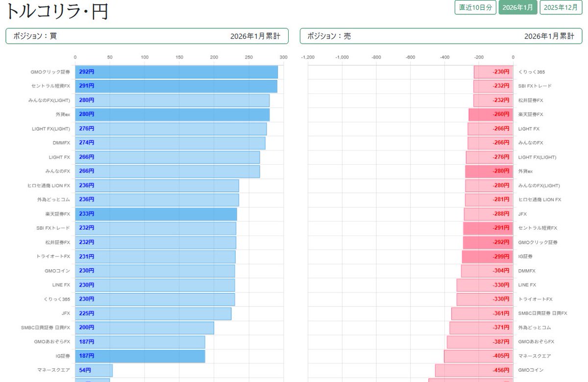Click the GMOコイン 230円 buy bar
The image size is (588, 382).
pyautogui.click(x=155, y=271)
